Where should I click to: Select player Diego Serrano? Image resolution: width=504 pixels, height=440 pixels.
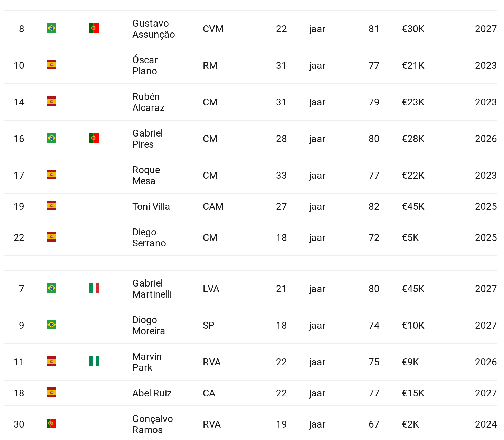click(x=149, y=237)
